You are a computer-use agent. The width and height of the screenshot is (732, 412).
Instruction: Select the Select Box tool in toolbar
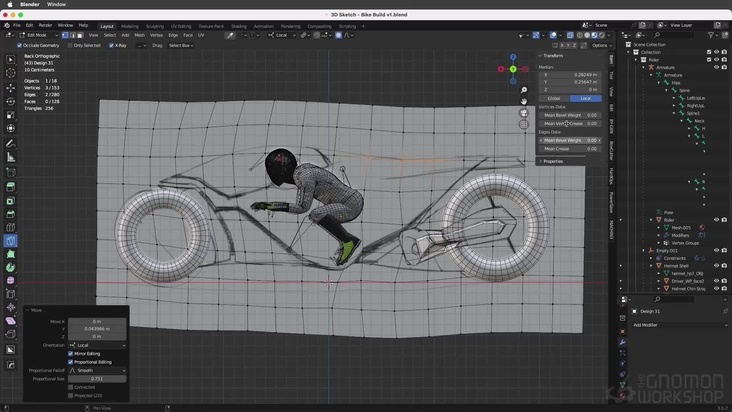click(x=10, y=59)
